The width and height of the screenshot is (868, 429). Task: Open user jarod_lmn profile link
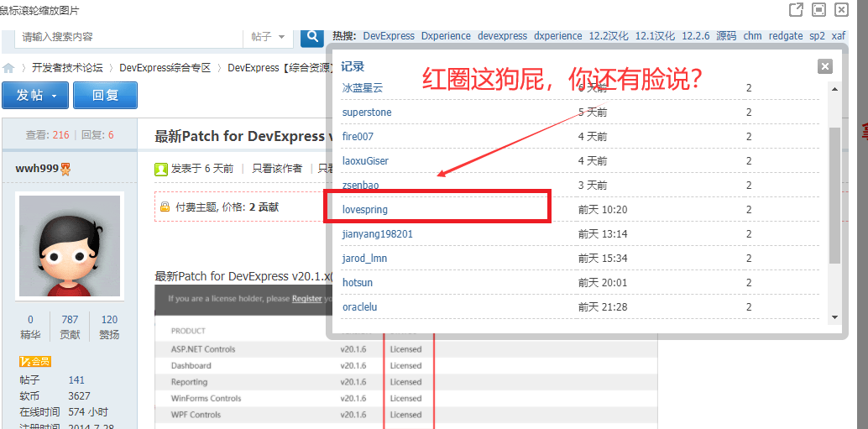pyautogui.click(x=364, y=259)
